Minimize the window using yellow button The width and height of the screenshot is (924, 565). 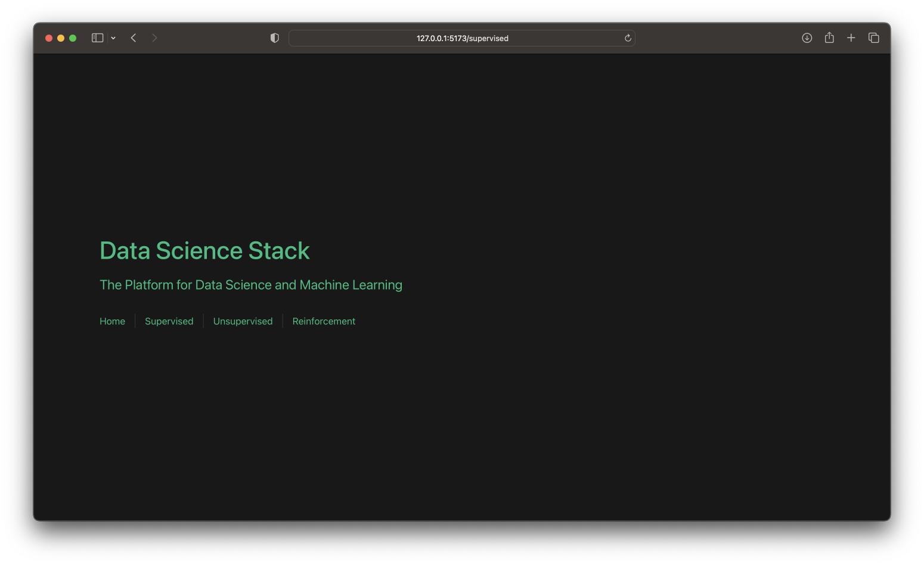[61, 38]
